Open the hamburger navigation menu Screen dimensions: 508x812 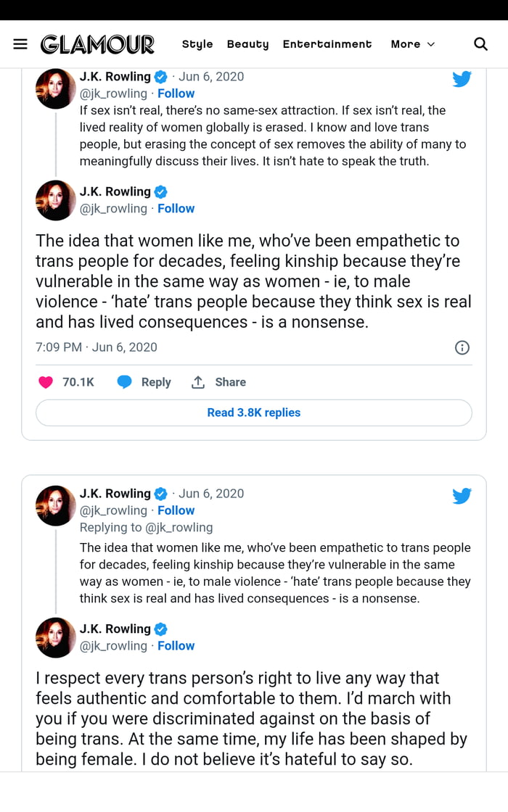coord(20,43)
